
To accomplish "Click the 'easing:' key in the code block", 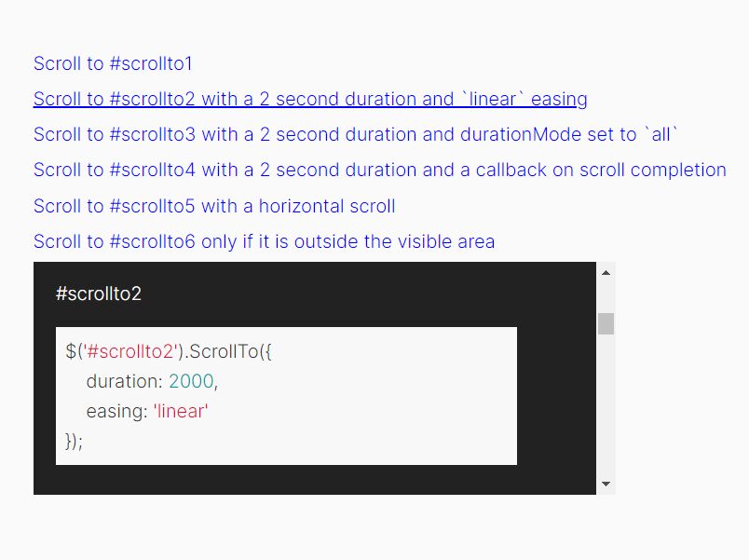I will pyautogui.click(x=117, y=411).
